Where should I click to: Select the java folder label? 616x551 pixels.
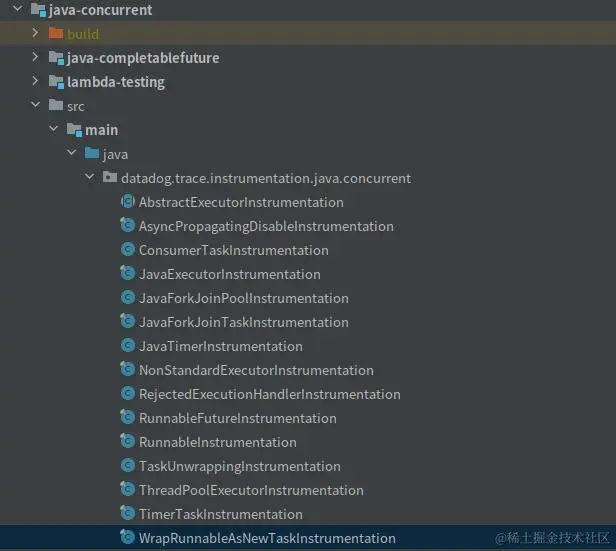click(116, 154)
